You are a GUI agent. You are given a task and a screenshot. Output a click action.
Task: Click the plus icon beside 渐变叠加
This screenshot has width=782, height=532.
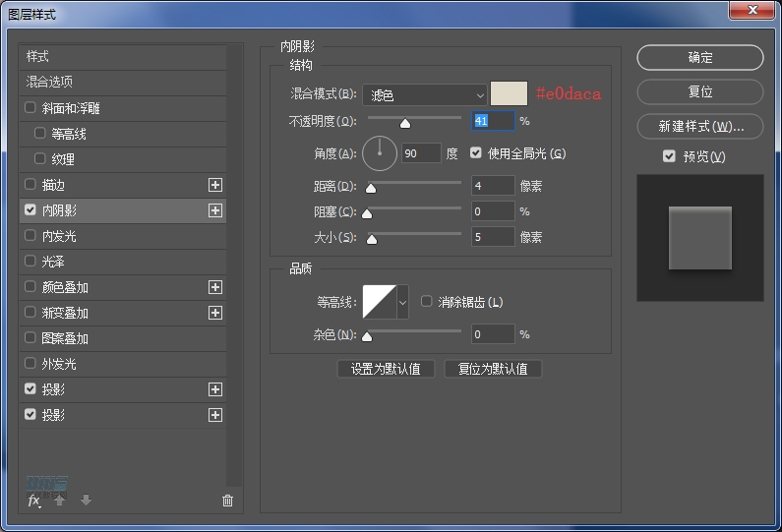click(215, 313)
